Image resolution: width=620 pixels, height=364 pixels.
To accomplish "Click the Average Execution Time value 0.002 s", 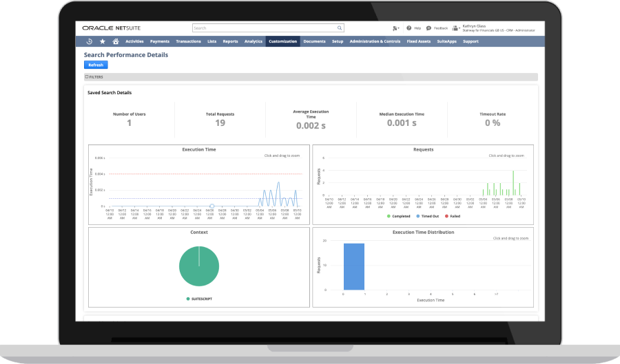I will point(311,126).
